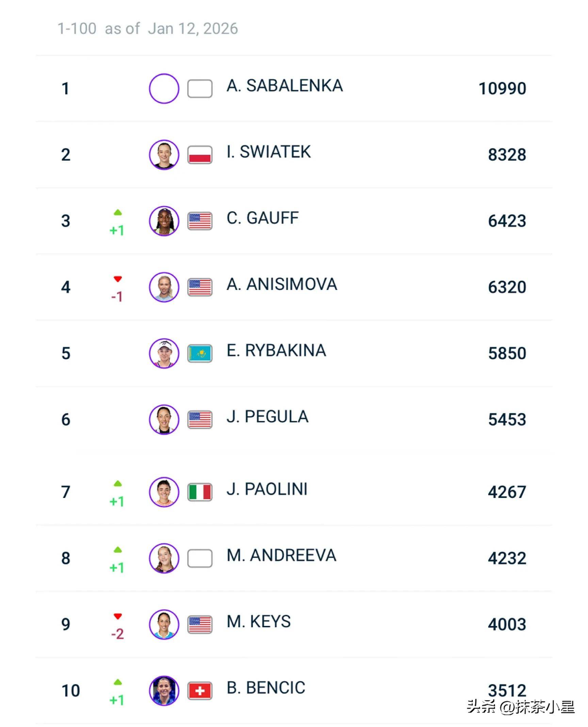
Task: Open C. Gauff player photo
Action: pos(164,221)
